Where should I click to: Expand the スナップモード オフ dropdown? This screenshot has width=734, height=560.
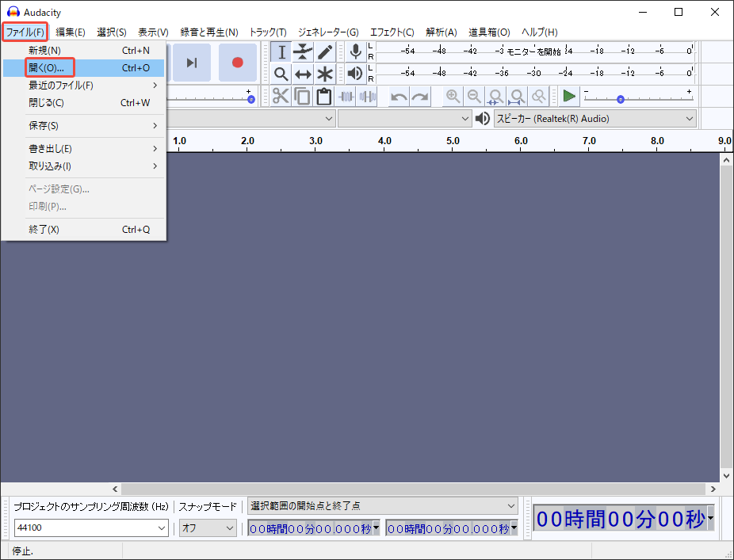click(x=208, y=528)
